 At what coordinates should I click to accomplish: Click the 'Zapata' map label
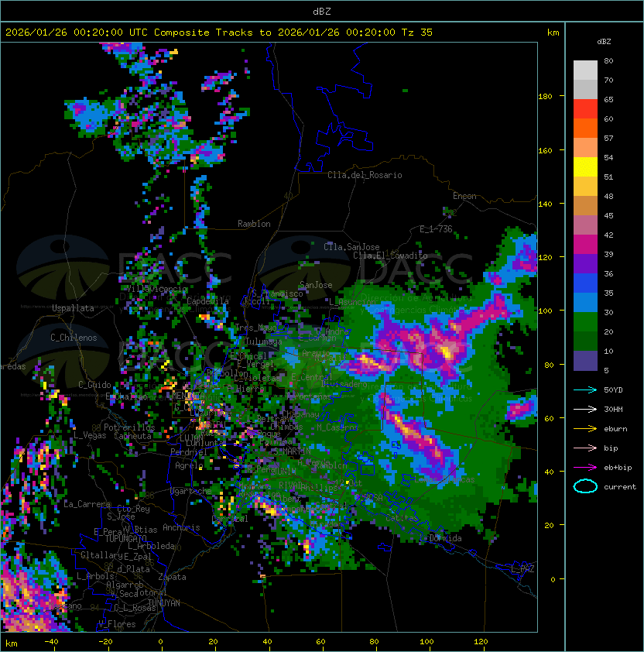(172, 577)
